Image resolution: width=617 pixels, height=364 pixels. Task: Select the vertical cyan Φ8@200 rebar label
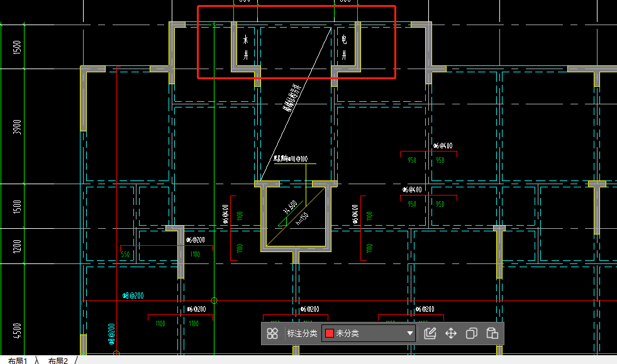(111, 334)
